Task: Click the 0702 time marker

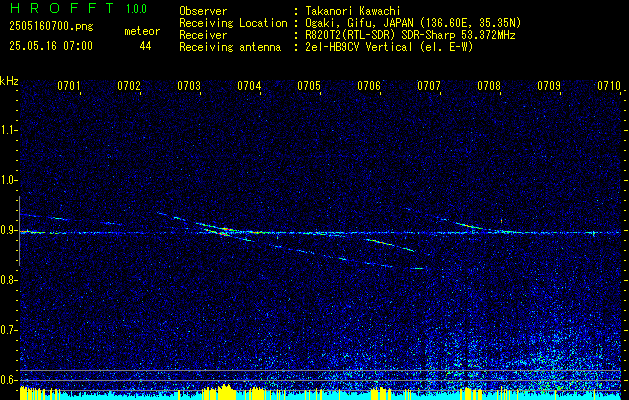Action: (x=129, y=86)
